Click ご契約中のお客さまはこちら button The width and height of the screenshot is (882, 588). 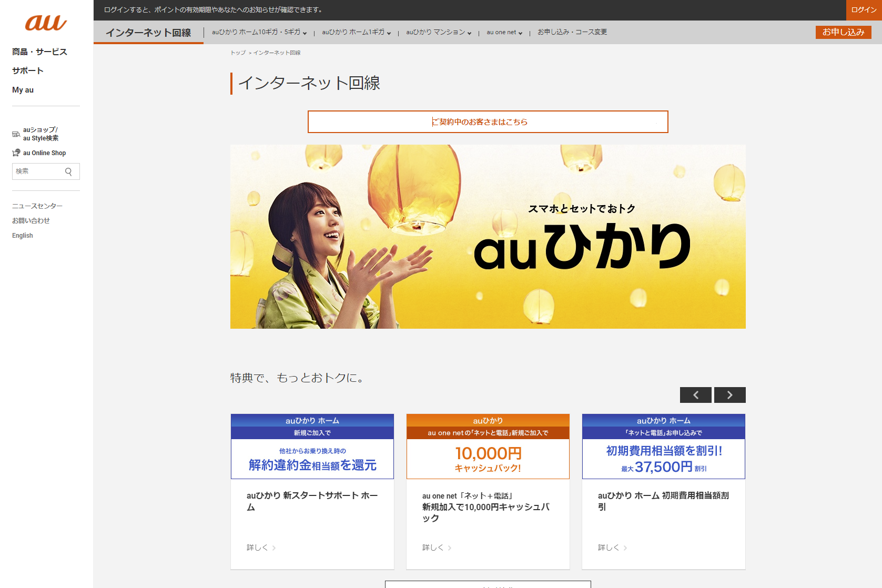coord(488,121)
